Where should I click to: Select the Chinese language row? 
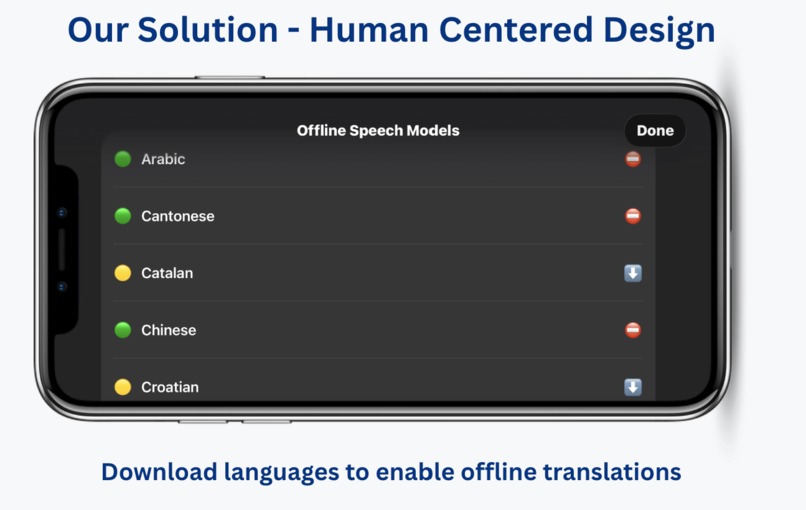click(x=378, y=330)
